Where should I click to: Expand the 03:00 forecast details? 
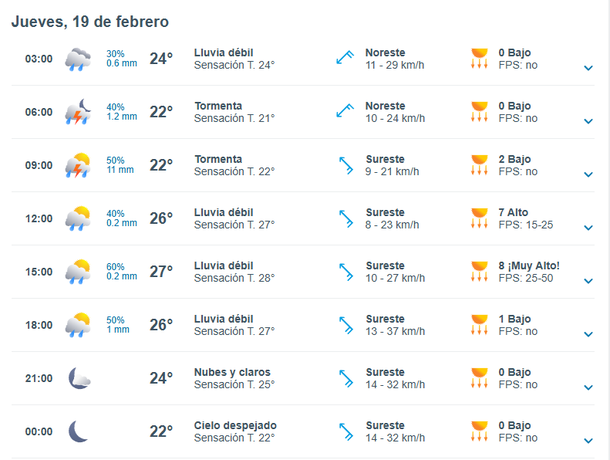click(588, 68)
